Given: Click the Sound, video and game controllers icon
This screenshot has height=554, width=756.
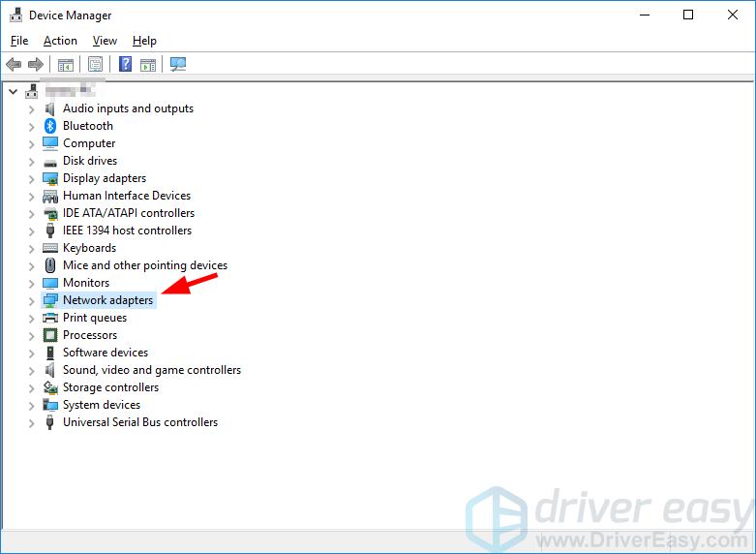Looking at the screenshot, I should click(49, 370).
